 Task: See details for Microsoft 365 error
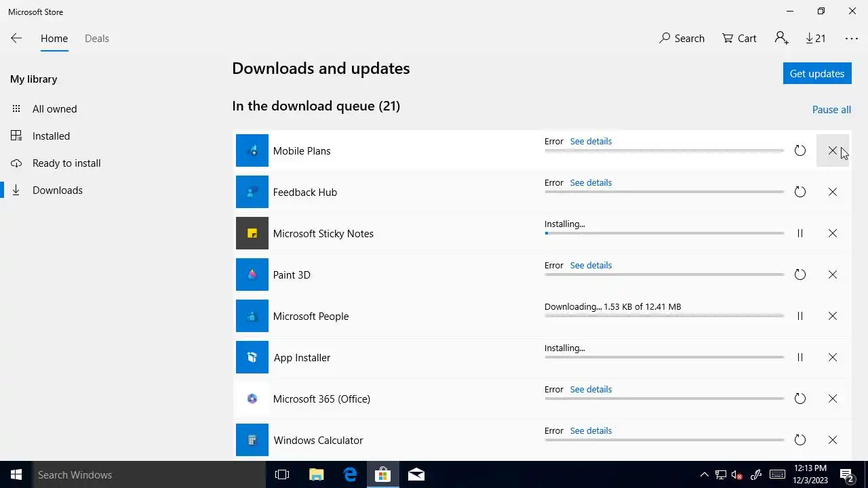(591, 390)
